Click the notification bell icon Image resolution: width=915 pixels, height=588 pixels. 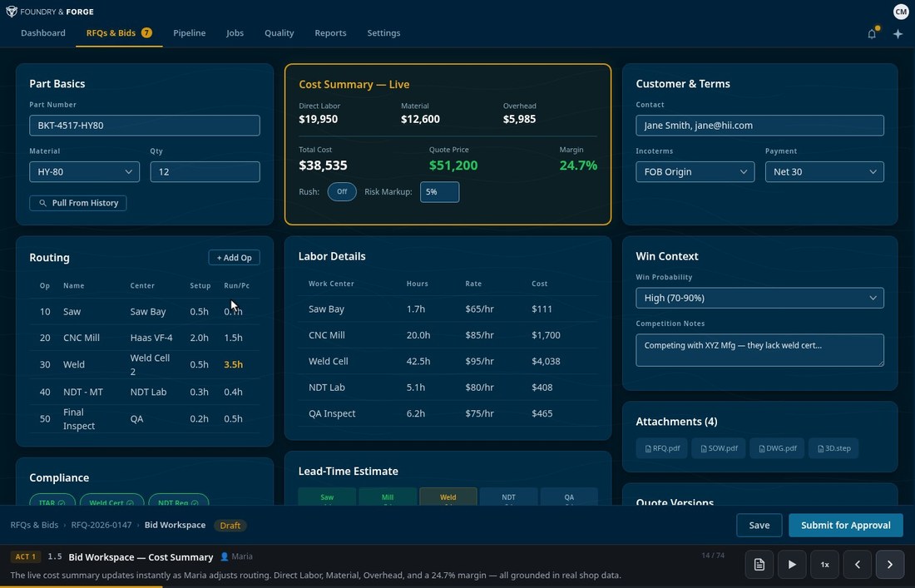pos(871,33)
